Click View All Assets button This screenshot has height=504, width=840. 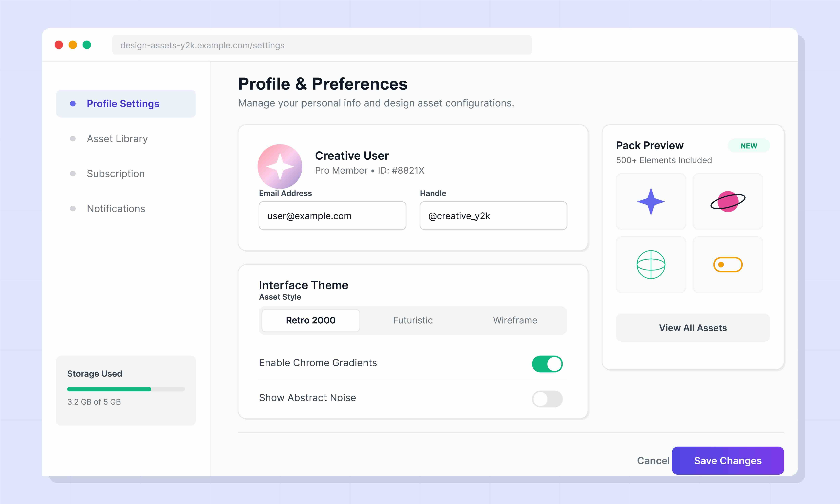[x=693, y=328]
